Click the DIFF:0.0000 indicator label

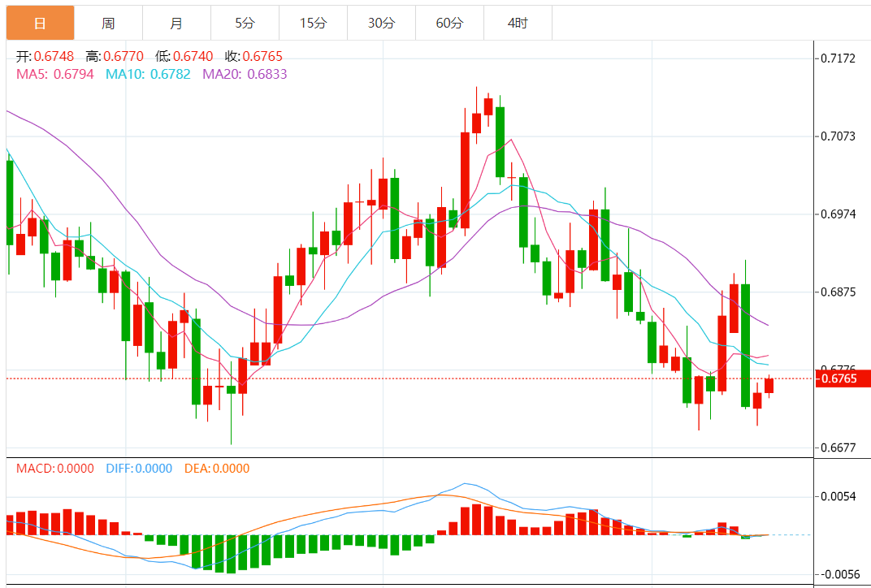click(x=139, y=469)
